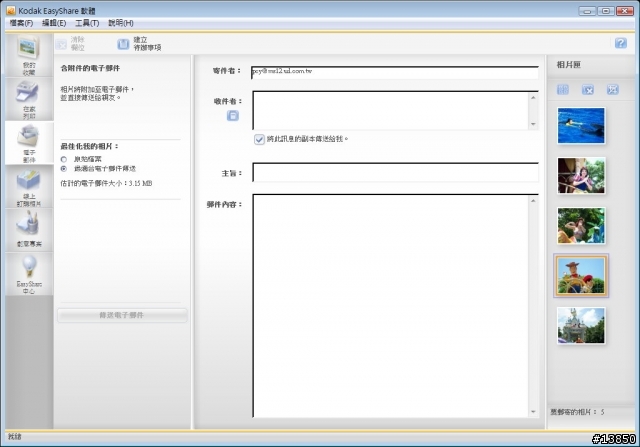640x447 pixels.
Task: Open the 線上訂購相片 (Order Prints Online) section
Action: (x=29, y=187)
